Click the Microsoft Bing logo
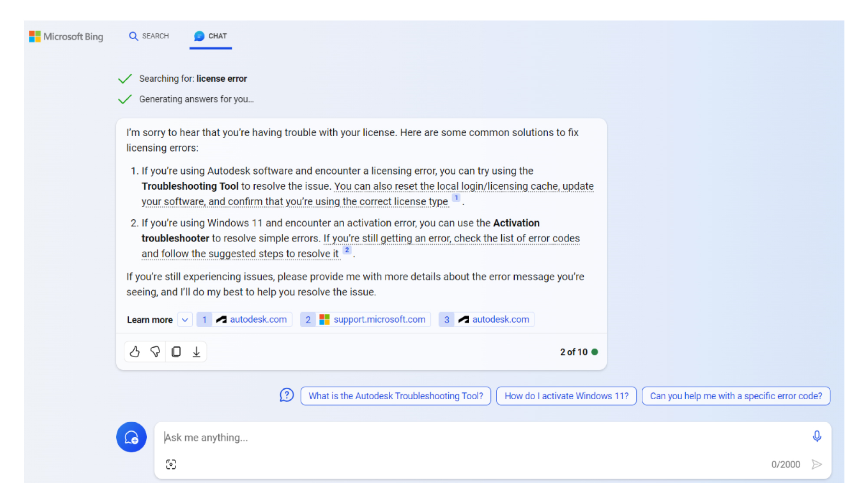The image size is (868, 503). point(66,36)
